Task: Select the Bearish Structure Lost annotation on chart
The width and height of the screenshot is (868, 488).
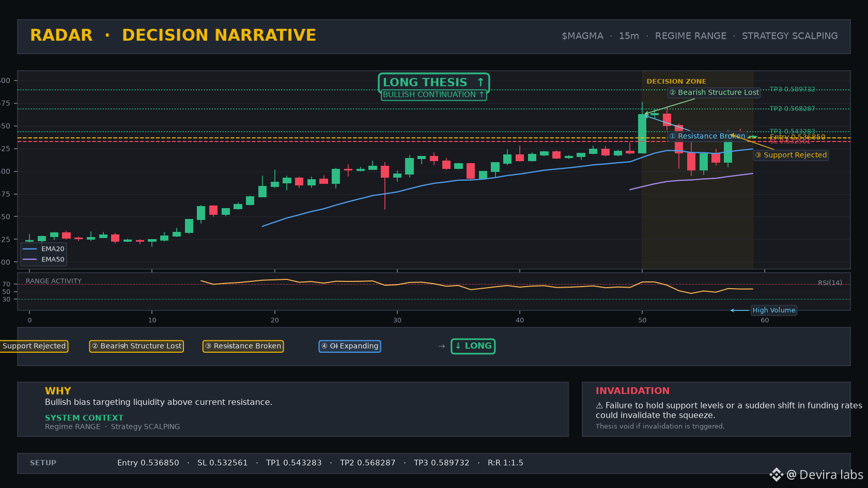Action: pyautogui.click(x=714, y=92)
